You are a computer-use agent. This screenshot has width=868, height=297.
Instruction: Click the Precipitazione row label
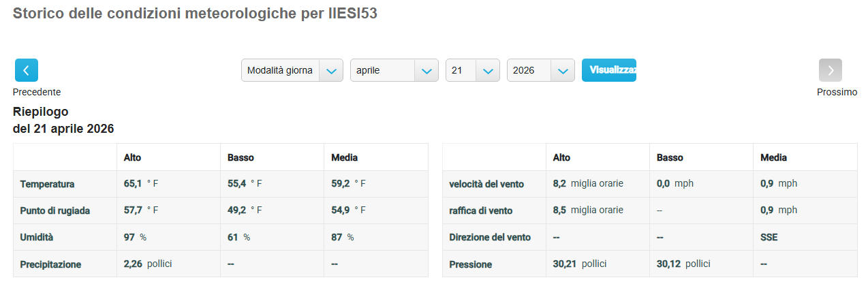point(51,264)
